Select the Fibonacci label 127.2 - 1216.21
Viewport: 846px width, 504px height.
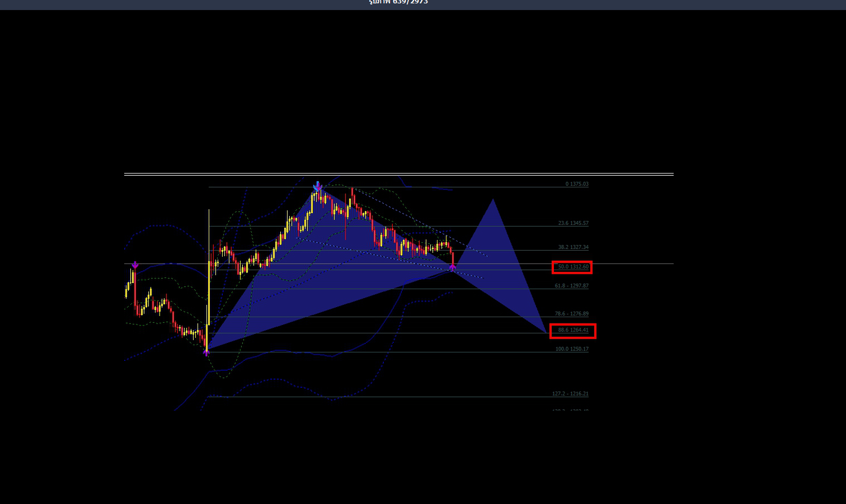(x=570, y=394)
